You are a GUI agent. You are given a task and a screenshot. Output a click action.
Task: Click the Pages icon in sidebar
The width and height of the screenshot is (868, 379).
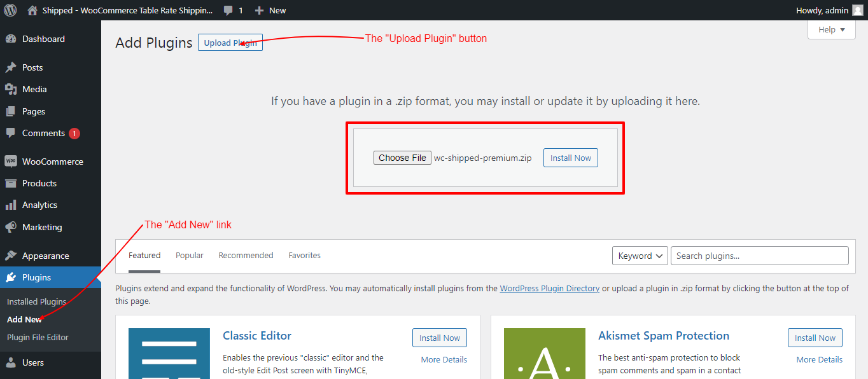tap(11, 111)
